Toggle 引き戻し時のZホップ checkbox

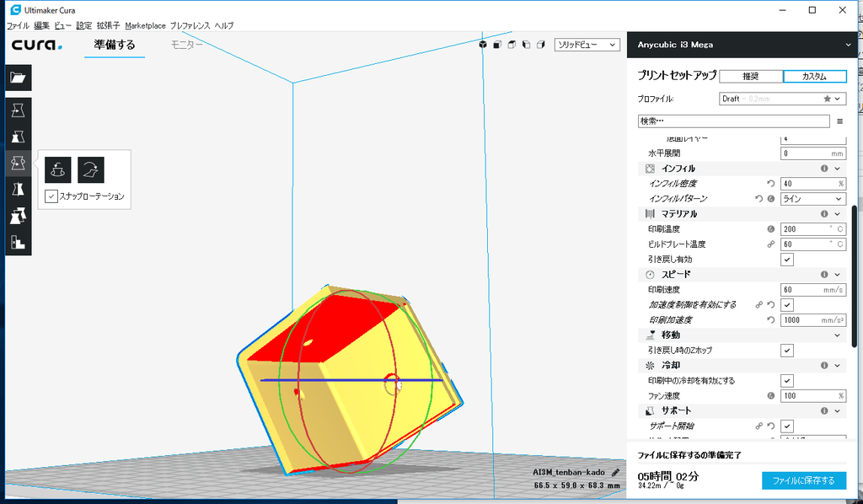[787, 350]
